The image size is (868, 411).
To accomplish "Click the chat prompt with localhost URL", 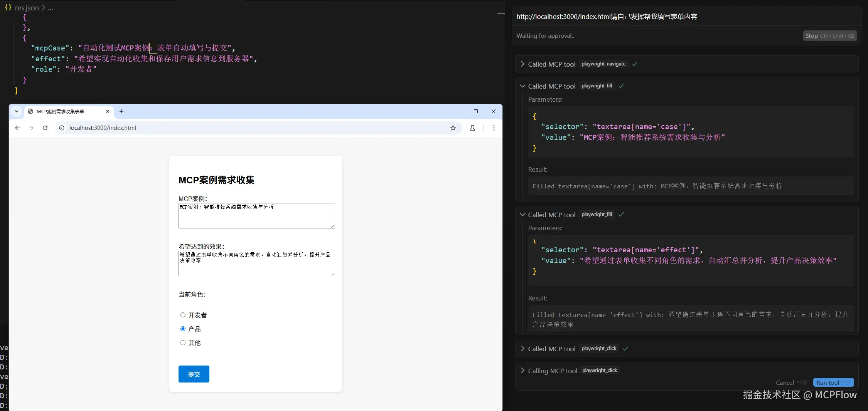I will pos(607,17).
